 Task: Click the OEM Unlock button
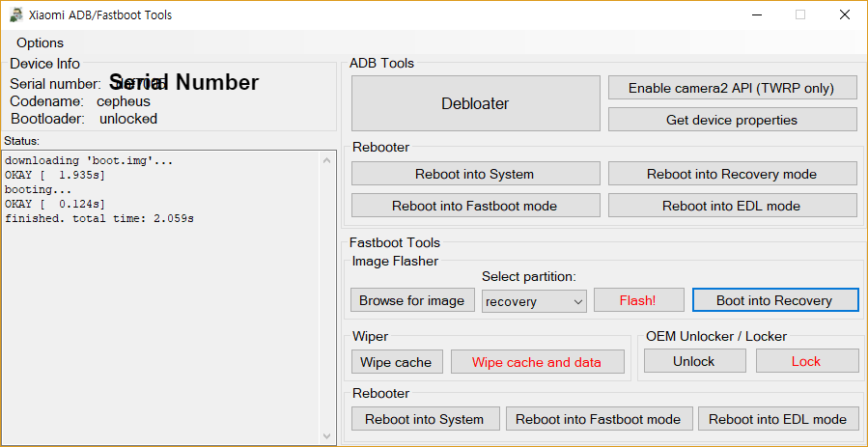(695, 361)
